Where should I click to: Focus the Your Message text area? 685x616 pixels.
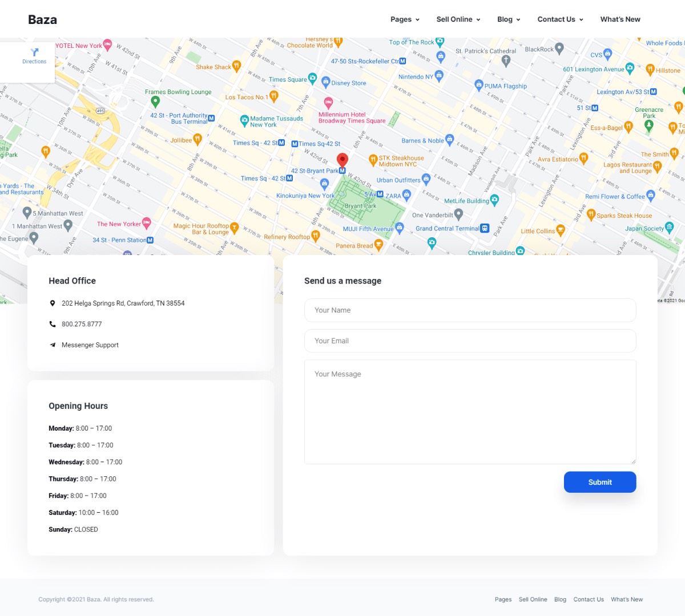470,412
